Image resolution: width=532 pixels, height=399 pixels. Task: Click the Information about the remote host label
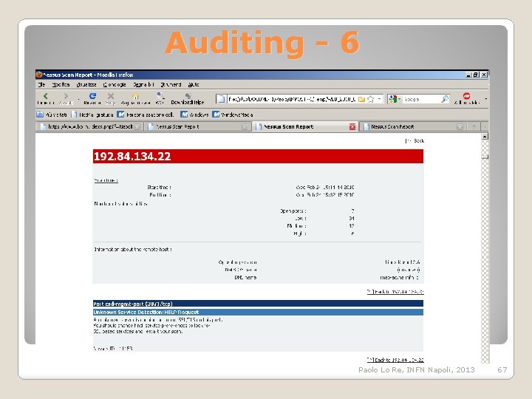(133, 250)
